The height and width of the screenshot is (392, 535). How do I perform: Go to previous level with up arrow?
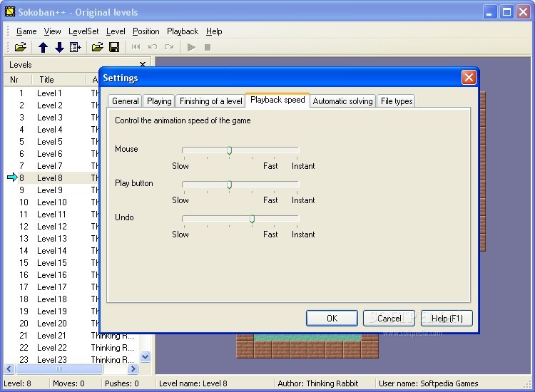tap(43, 47)
